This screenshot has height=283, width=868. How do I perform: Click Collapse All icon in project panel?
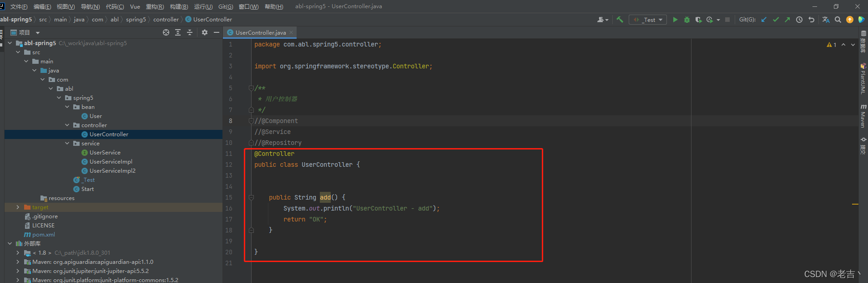[x=190, y=32]
